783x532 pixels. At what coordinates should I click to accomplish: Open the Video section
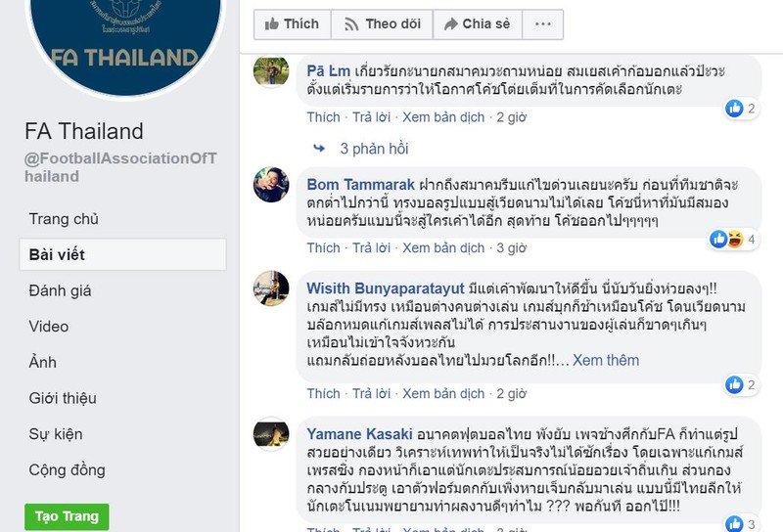[x=49, y=327]
